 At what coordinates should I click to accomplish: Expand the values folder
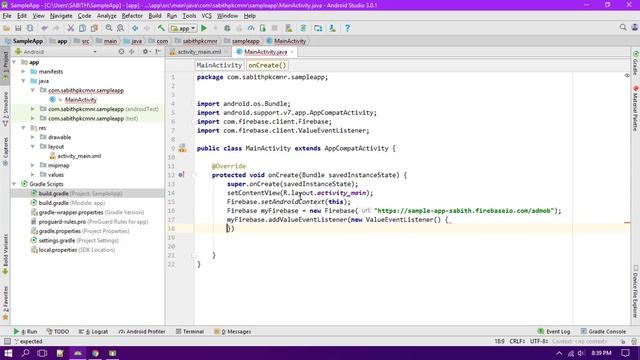point(33,175)
